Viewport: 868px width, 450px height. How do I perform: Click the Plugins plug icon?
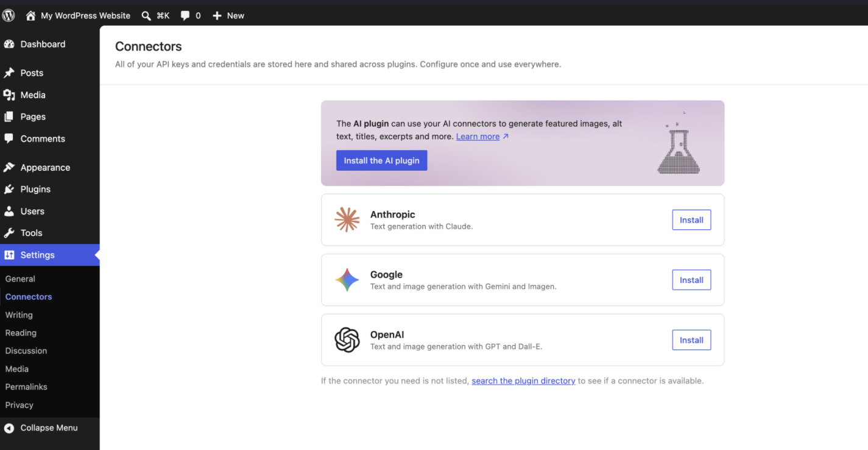(9, 189)
